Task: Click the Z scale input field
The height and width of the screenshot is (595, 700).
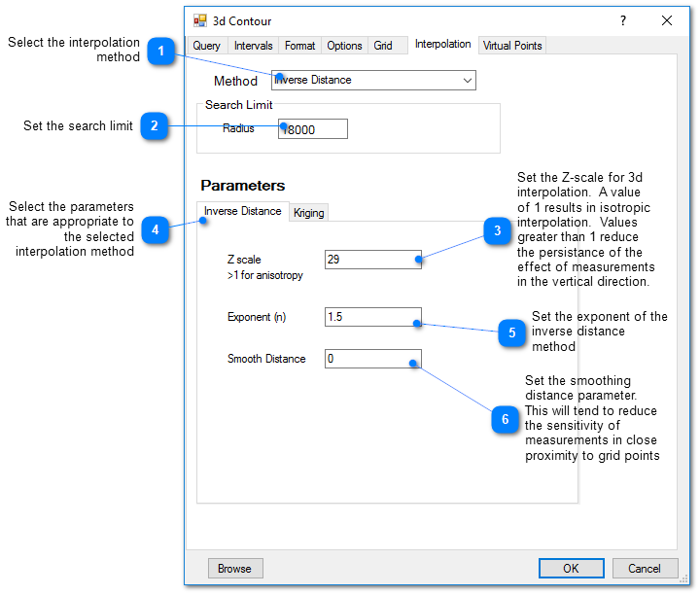Action: click(372, 260)
